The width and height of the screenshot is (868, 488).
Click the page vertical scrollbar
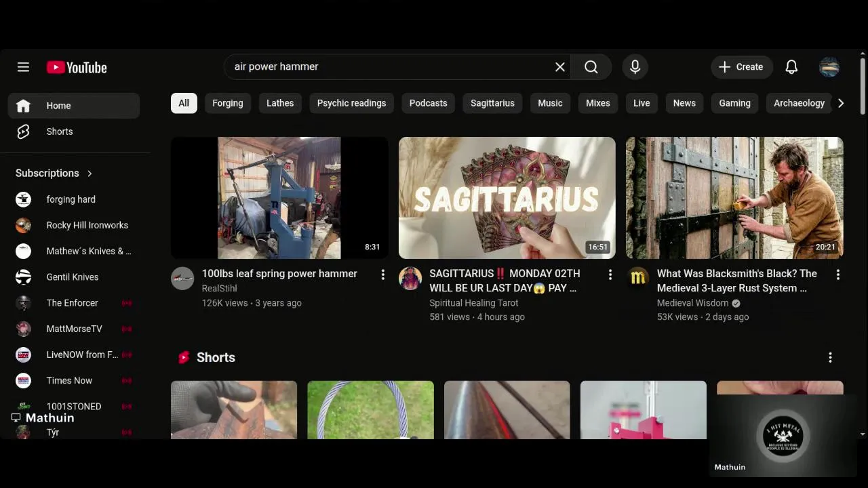[863, 87]
